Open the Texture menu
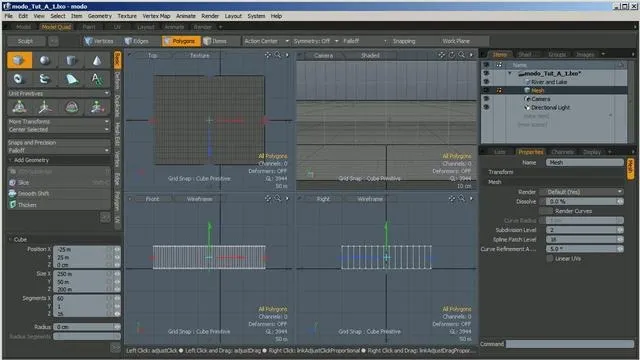 click(127, 16)
